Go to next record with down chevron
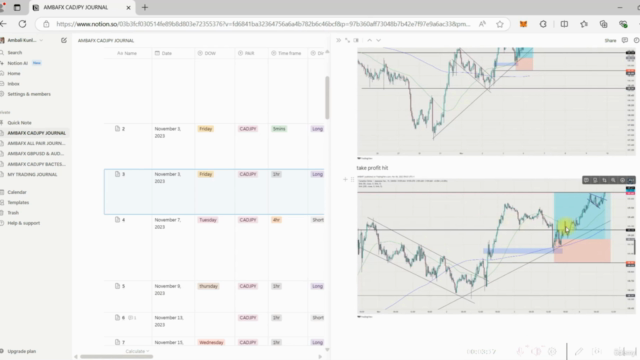Viewport: 640px width, 360px height. (378, 40)
